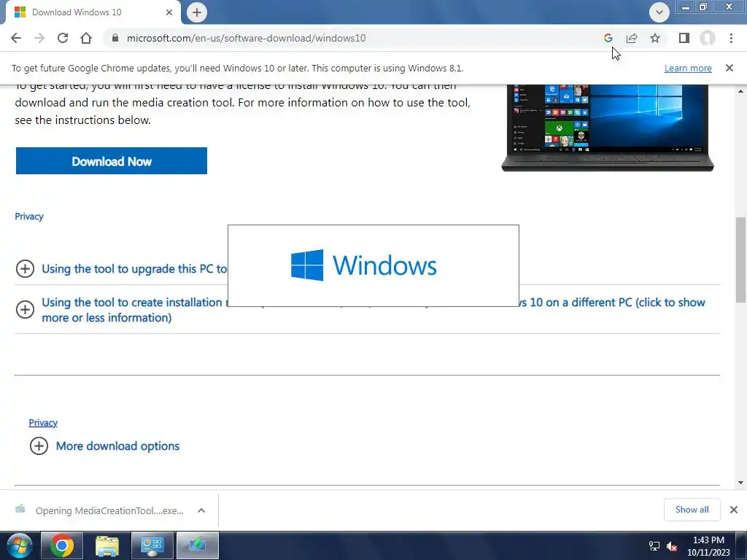
Task: Bookmark this tab with the star
Action: click(x=655, y=38)
